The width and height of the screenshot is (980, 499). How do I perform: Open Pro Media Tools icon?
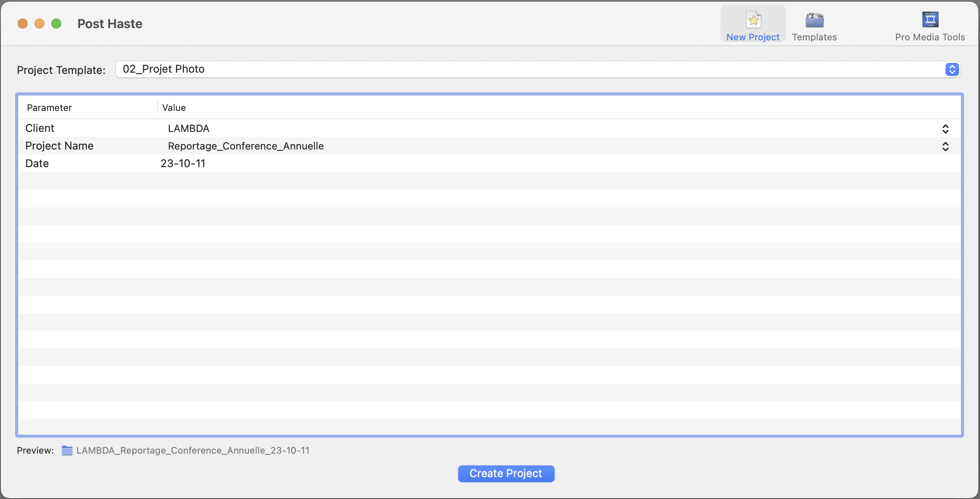(x=930, y=20)
